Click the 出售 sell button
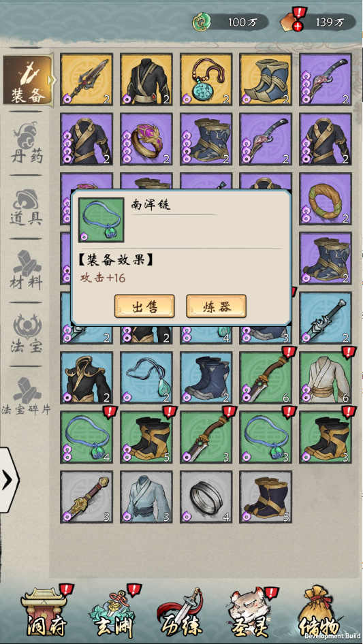The height and width of the screenshot is (644, 363). tap(144, 306)
